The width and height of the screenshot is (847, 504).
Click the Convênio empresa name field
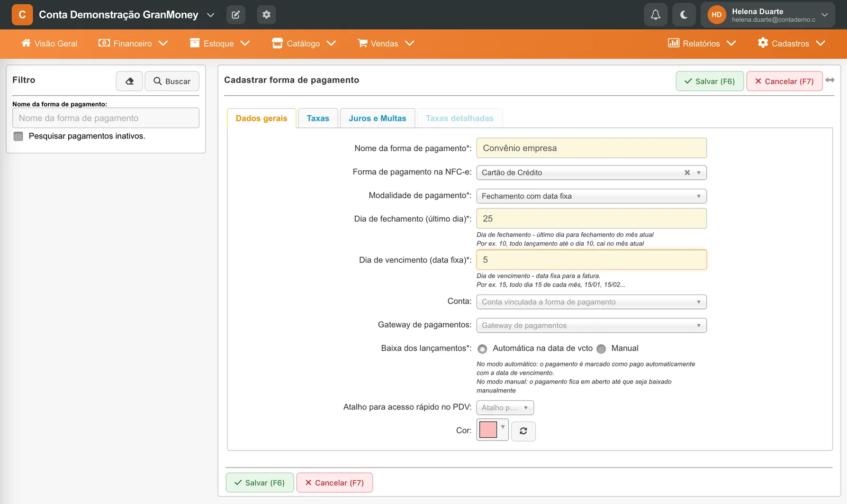tap(592, 148)
